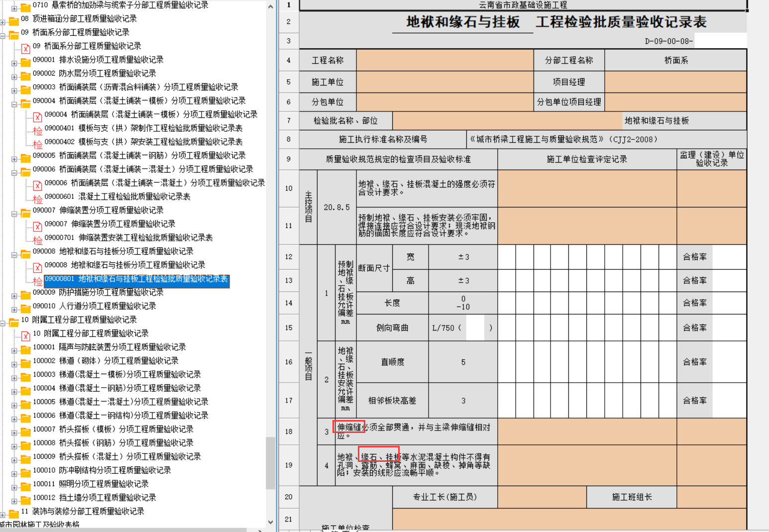Click red X icon of 09 桥面系分部工程质量验收记录

coord(26,48)
